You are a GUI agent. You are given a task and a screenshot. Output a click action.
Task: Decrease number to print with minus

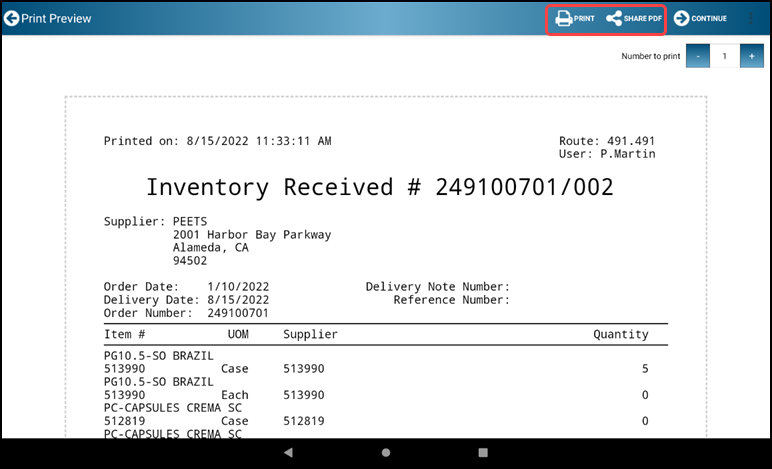[x=698, y=56]
